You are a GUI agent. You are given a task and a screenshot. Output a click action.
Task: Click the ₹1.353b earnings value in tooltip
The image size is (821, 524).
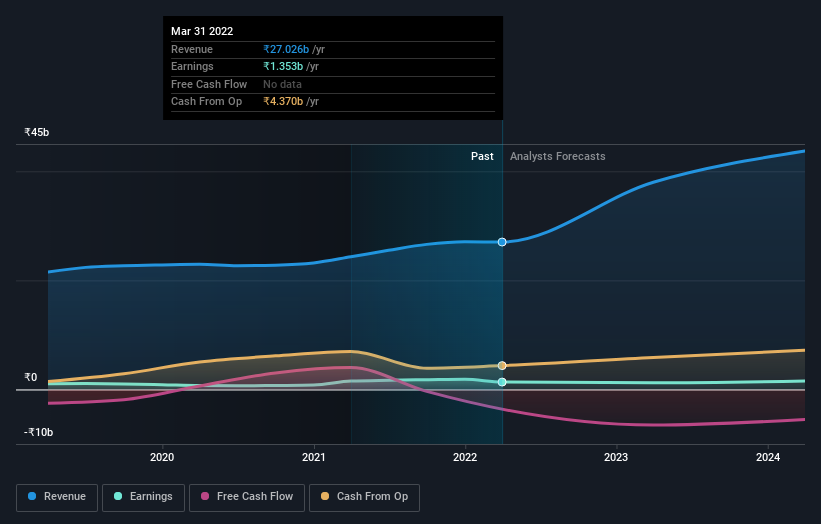pyautogui.click(x=283, y=66)
